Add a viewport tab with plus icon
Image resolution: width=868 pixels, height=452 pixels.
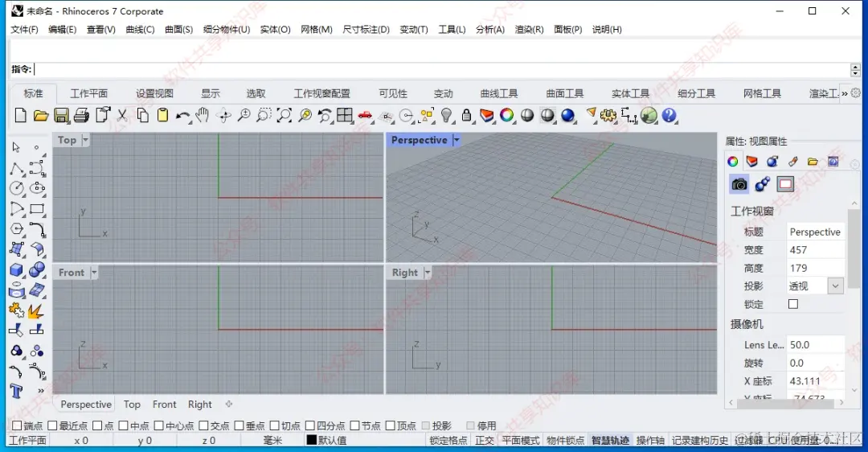(228, 404)
